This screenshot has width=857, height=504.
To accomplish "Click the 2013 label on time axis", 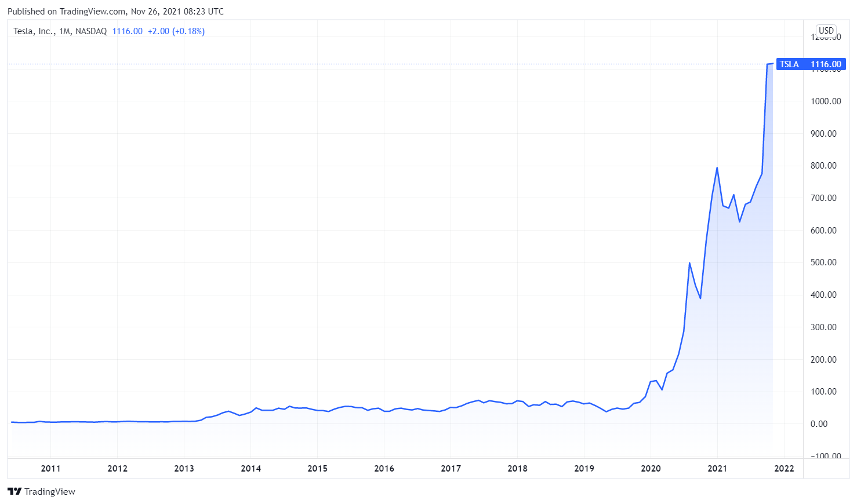I will click(184, 469).
